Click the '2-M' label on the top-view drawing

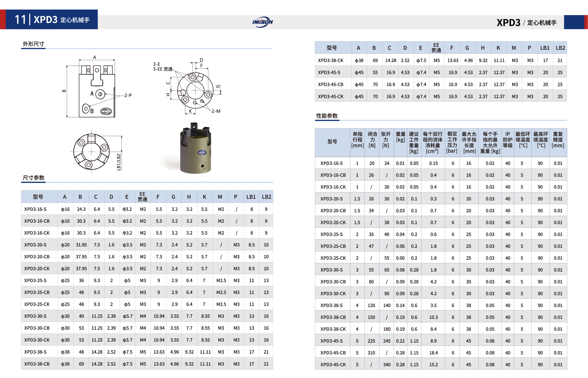216,111
